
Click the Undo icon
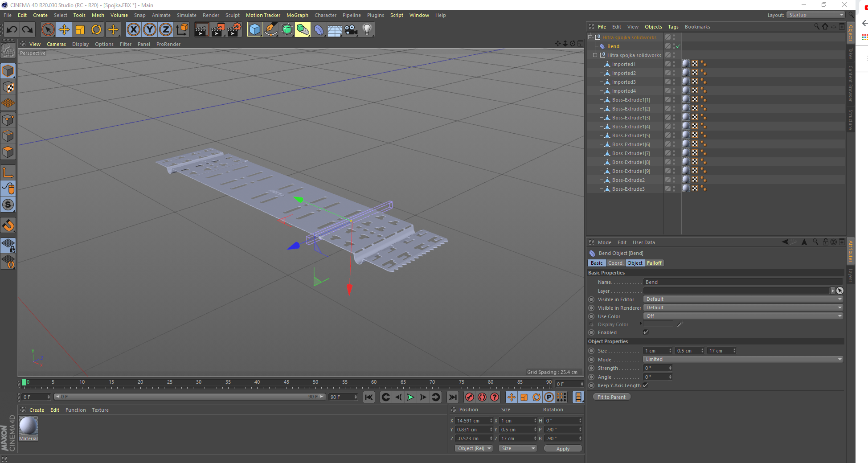(x=12, y=29)
